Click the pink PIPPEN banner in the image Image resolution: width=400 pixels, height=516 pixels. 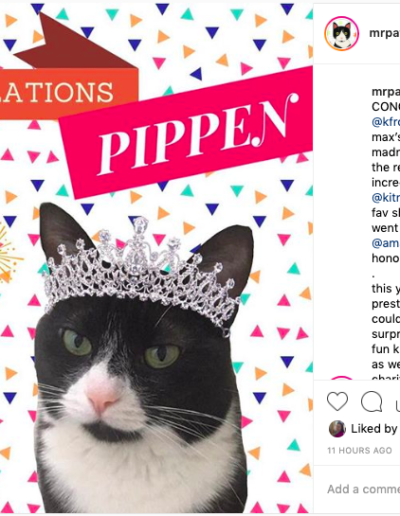tap(188, 132)
